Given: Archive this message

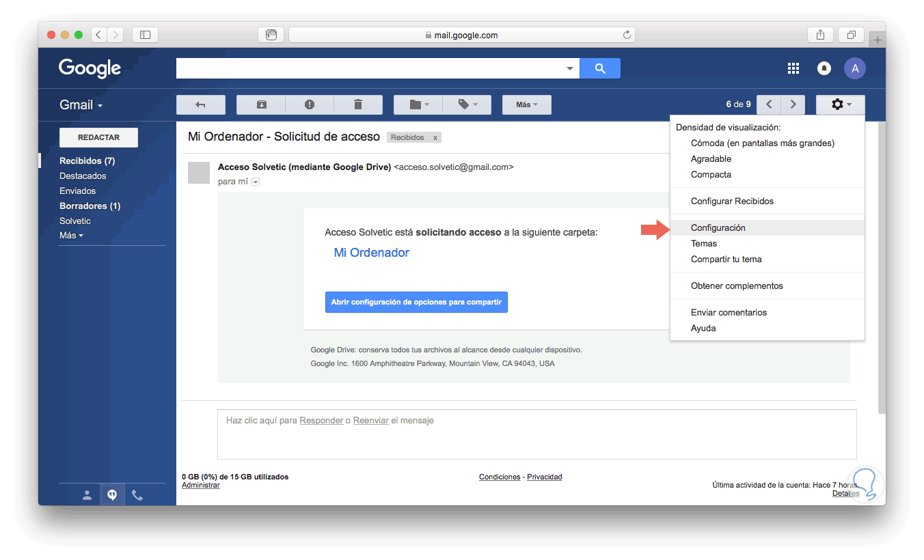Looking at the screenshot, I should click(261, 104).
